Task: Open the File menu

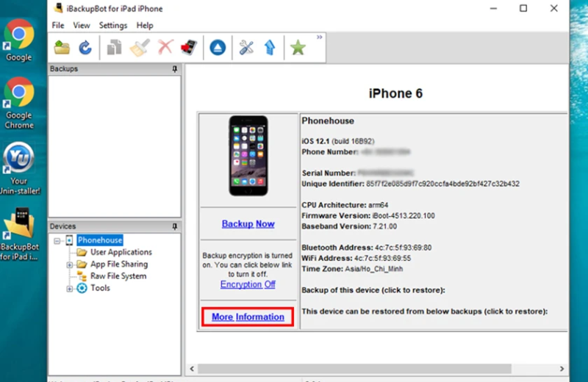Action: [58, 26]
